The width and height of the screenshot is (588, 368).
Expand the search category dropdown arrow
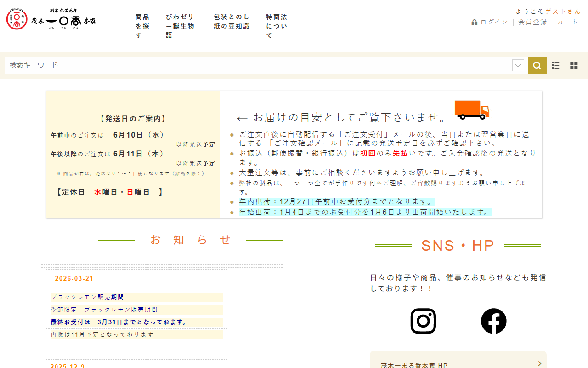(518, 65)
